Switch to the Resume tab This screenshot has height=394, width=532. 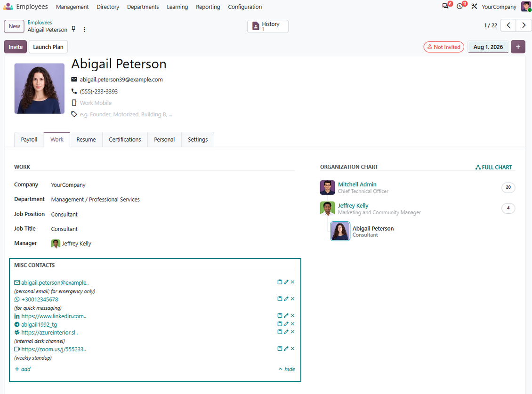[86, 139]
